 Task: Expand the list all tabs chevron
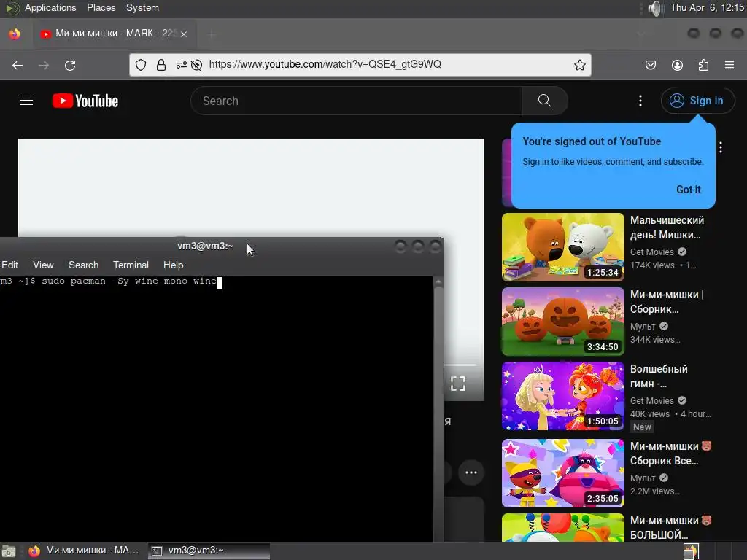click(640, 34)
